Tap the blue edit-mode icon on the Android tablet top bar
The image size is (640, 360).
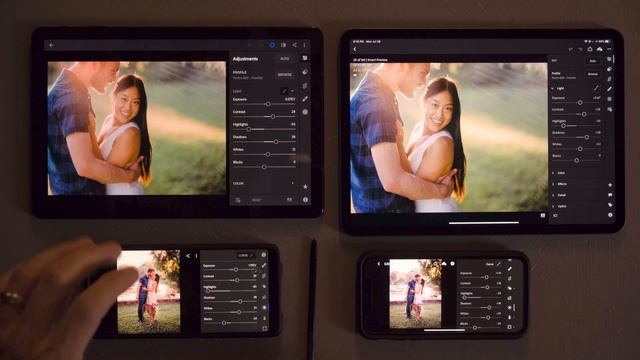(x=272, y=45)
